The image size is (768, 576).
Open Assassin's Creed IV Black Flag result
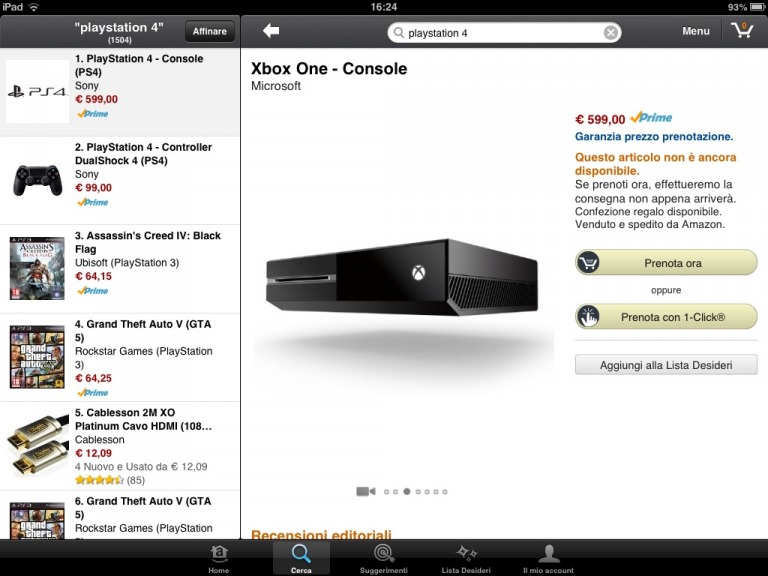120,269
